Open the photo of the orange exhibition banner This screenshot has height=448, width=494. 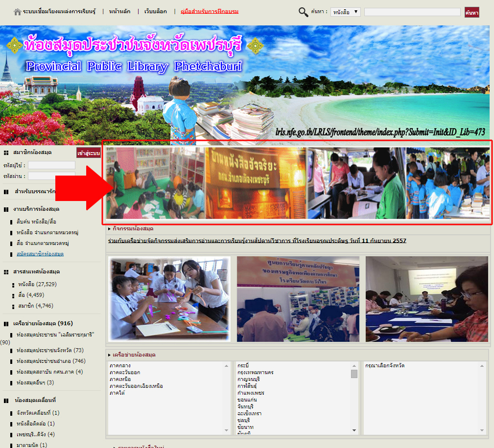tap(298, 299)
